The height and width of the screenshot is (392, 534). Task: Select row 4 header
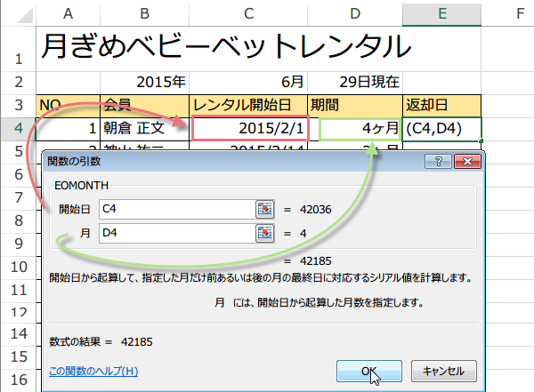coord(19,129)
